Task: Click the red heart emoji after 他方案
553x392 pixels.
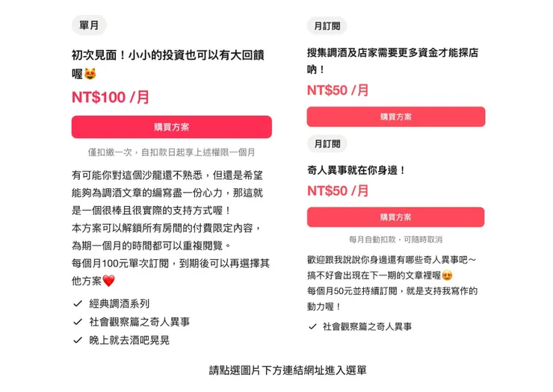Action: [108, 281]
